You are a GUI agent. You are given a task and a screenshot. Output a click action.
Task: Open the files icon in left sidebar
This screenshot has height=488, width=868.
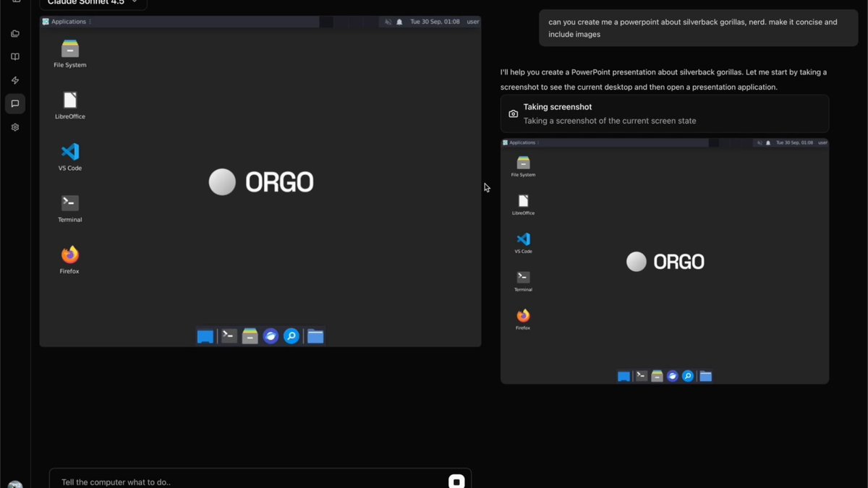tap(15, 34)
